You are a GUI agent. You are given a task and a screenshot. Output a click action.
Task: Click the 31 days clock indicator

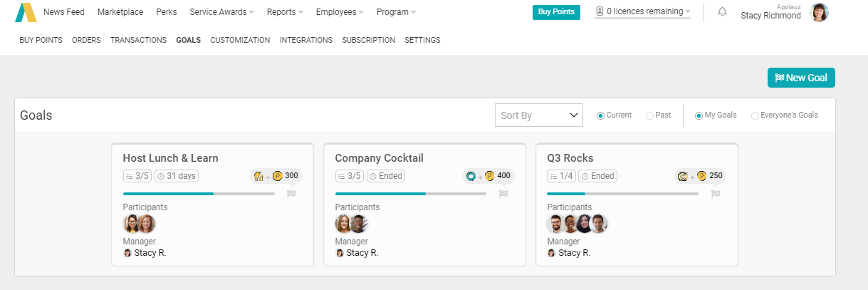177,176
